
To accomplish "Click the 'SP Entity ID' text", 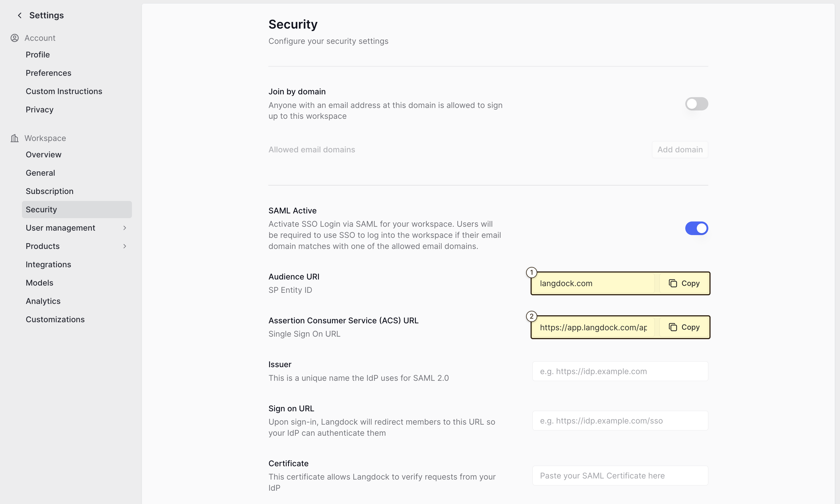I will [x=290, y=290].
